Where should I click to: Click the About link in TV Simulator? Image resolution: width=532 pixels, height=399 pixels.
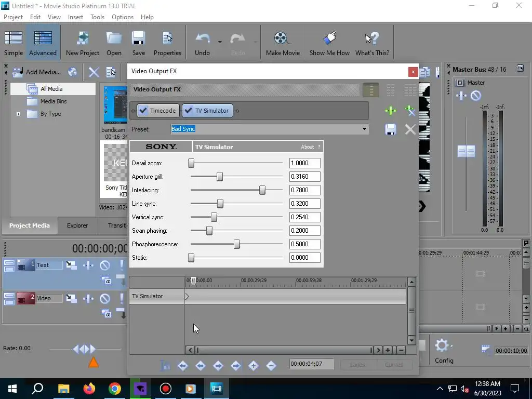click(x=308, y=147)
